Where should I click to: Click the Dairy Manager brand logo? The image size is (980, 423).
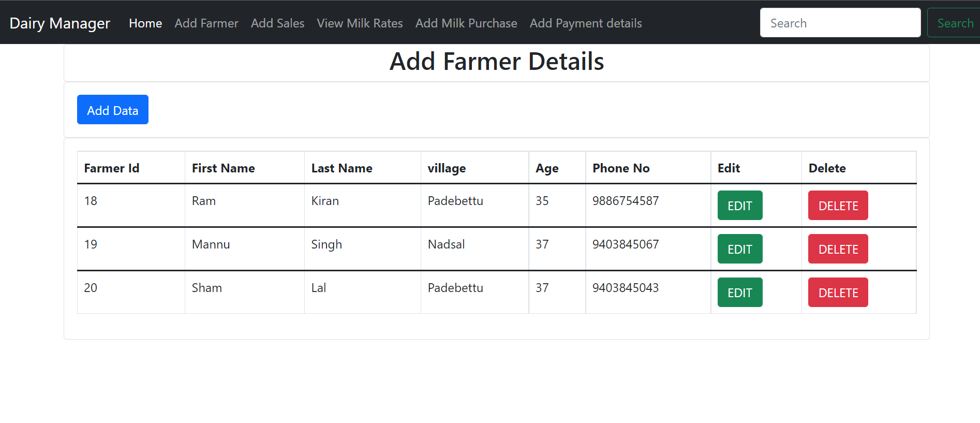click(60, 23)
